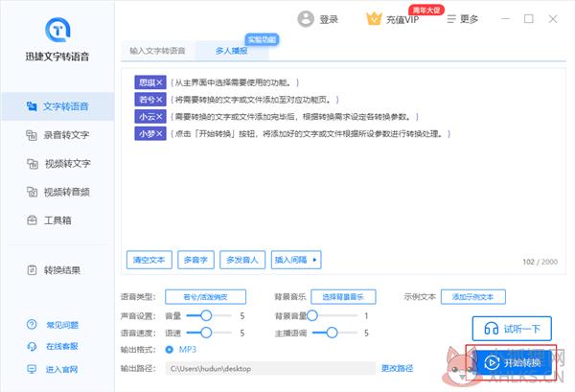Select the MP3 output format radio

(x=169, y=350)
